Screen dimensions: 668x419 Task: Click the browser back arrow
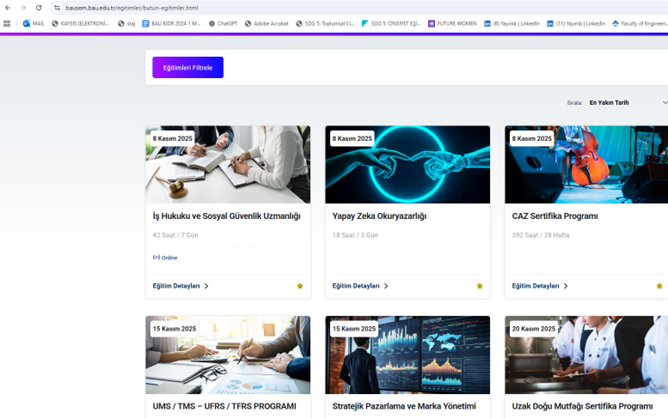coord(8,8)
